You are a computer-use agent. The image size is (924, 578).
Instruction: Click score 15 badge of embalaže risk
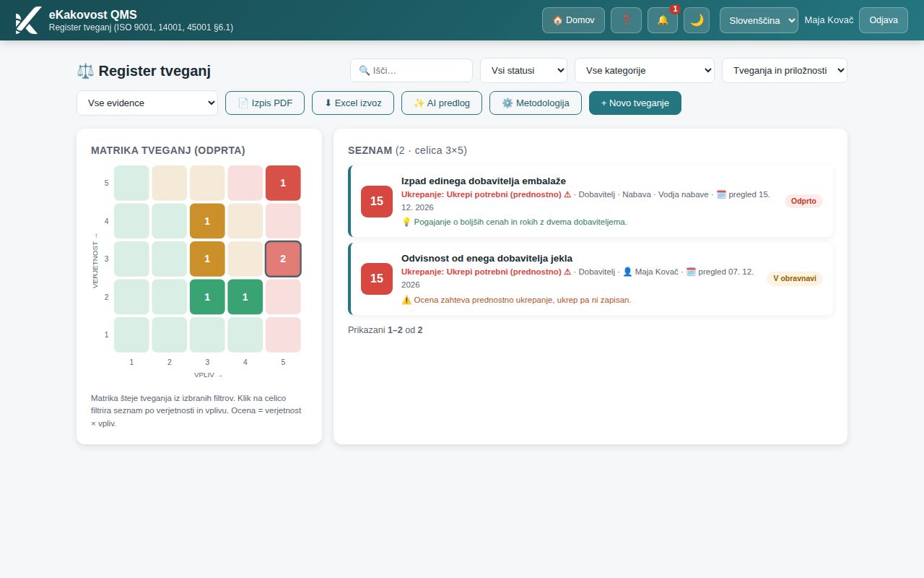pyautogui.click(x=377, y=202)
